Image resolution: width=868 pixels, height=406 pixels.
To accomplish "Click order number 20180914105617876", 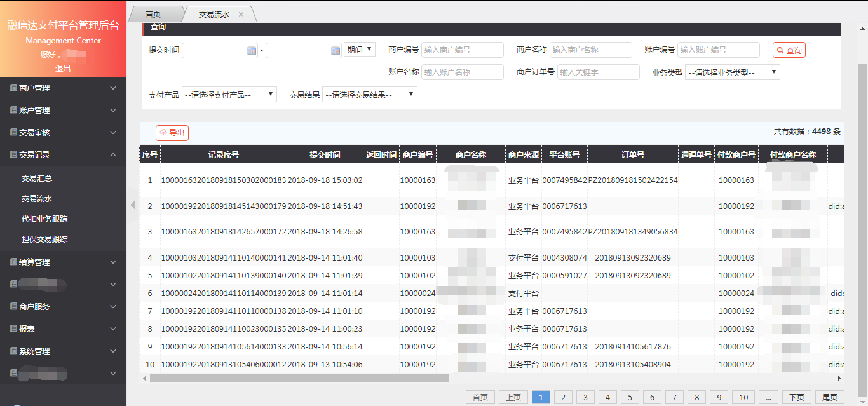I will pos(633,347).
